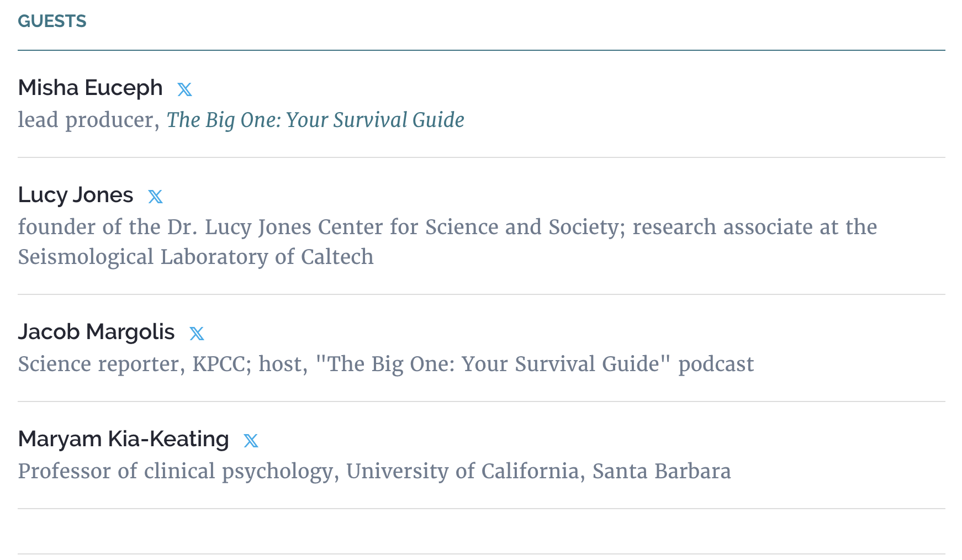Click the Lucy Jones guest name
962x560 pixels.
[76, 195]
